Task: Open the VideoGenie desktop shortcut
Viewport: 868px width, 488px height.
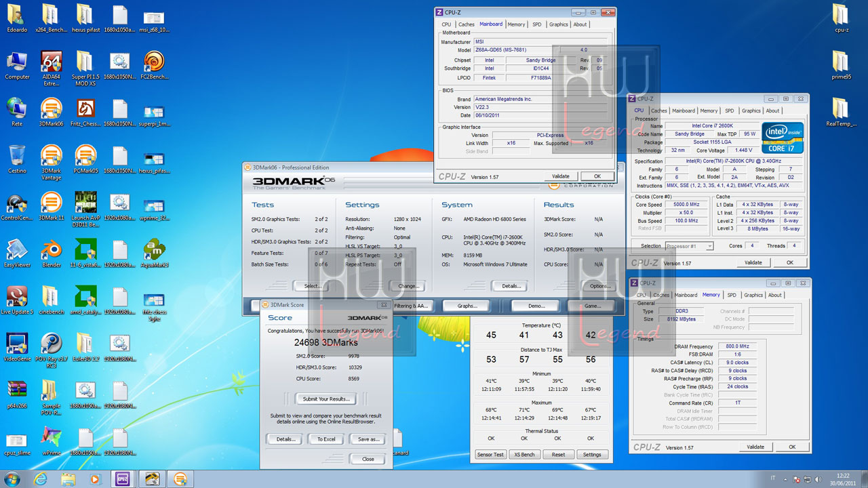Action: [x=17, y=348]
